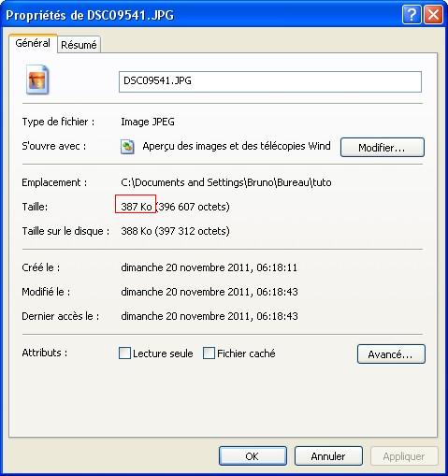Click the JPEG file thumbnail icon
Image resolution: width=448 pixels, height=476 pixels.
(37, 79)
